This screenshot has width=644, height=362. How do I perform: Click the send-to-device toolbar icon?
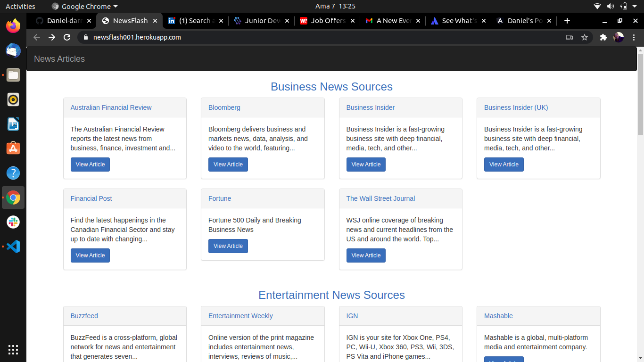point(569,37)
